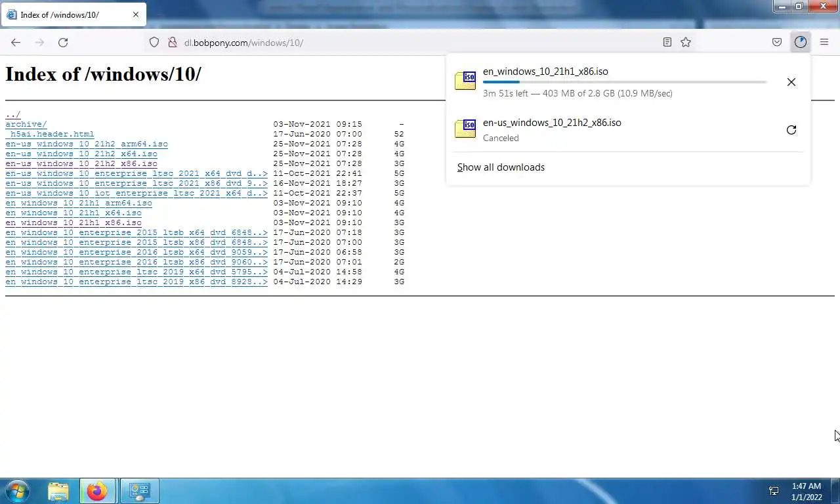Screen dimensions: 840x504
Task: Show all downloads
Action: [501, 167]
